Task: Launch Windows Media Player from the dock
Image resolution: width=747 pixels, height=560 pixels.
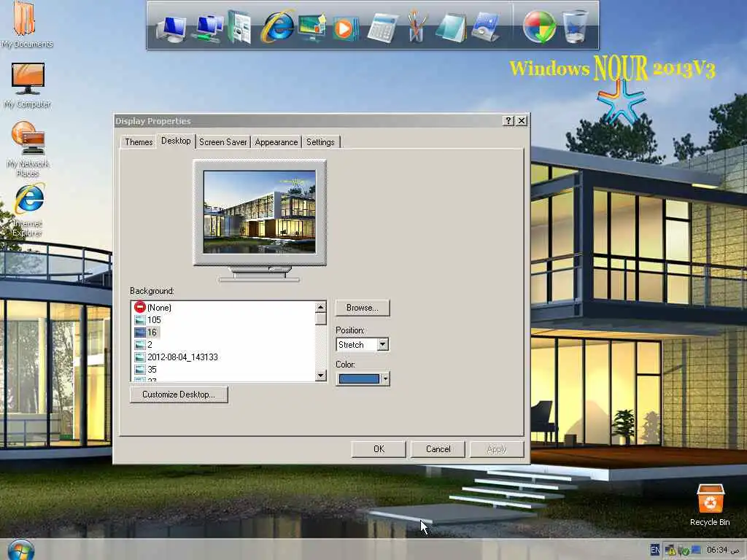Action: (345, 28)
